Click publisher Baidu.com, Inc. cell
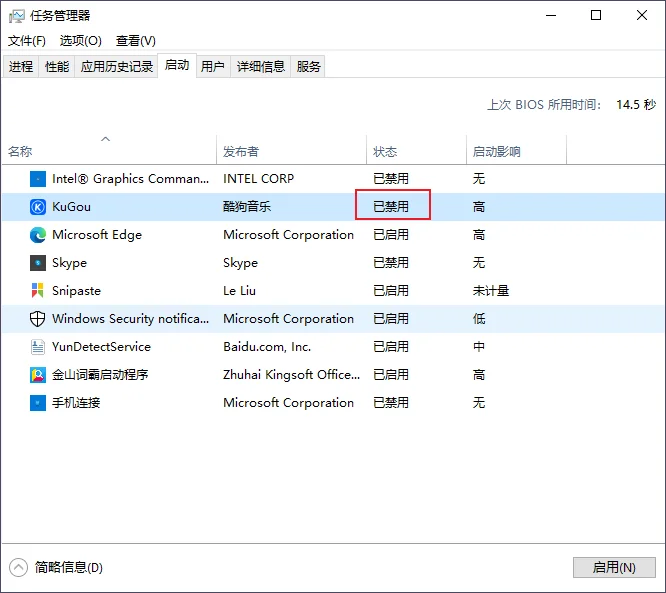Image resolution: width=666 pixels, height=593 pixels. tap(267, 347)
